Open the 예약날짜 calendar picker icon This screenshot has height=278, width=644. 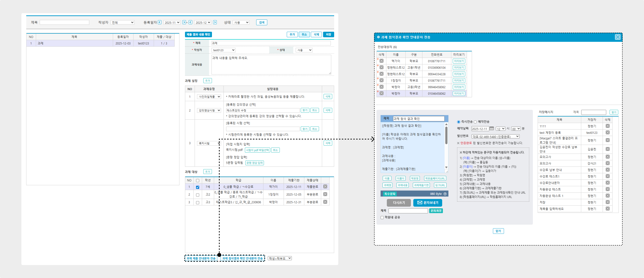click(x=491, y=129)
